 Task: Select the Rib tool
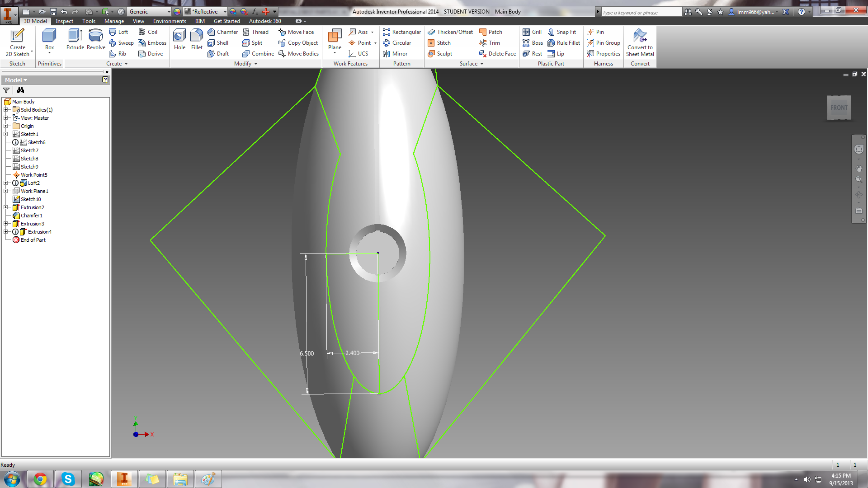[x=118, y=54]
